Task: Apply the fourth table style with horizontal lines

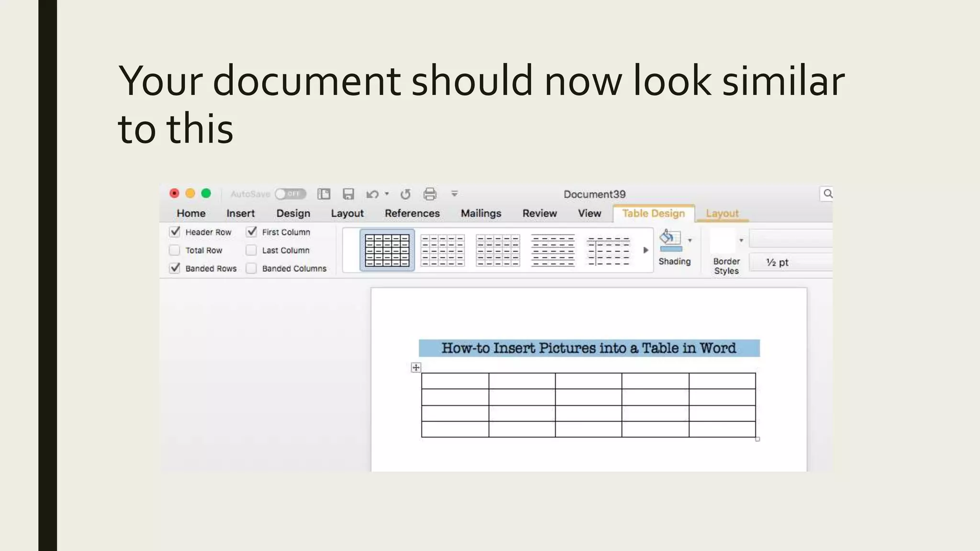Action: pyautogui.click(x=553, y=250)
